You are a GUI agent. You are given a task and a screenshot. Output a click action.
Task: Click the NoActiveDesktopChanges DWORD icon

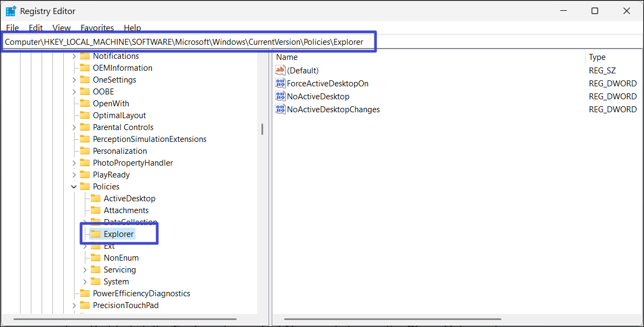[280, 110]
